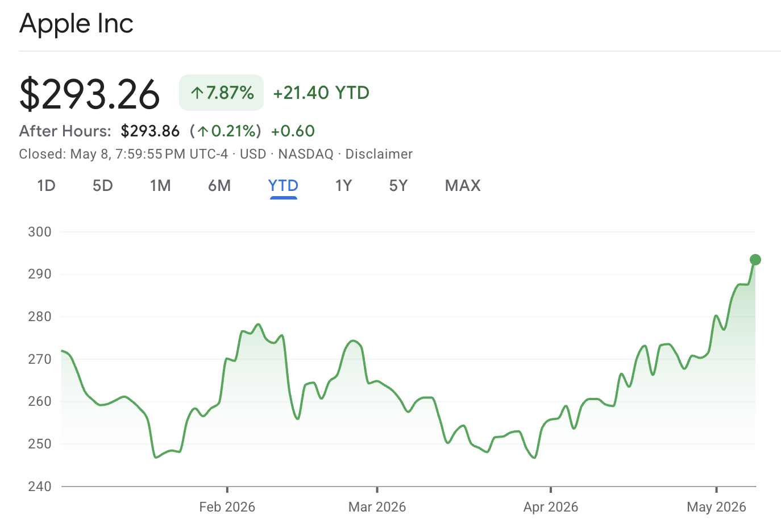This screenshot has width=781, height=532.
Task: Click the Closed: May 8 timestamp text
Action: (x=123, y=154)
